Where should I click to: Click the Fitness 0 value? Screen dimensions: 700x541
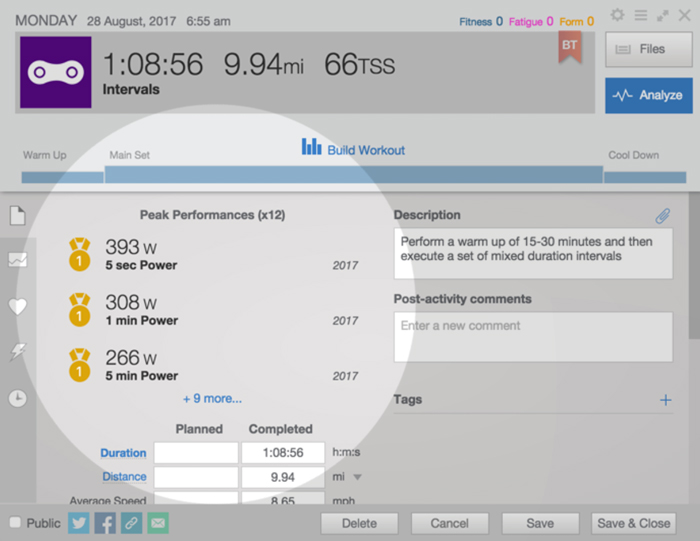(481, 21)
